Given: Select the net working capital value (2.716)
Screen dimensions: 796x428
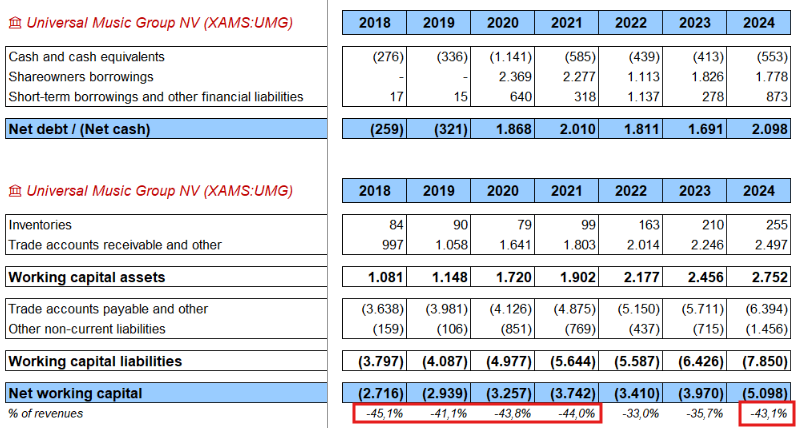Looking at the screenshot, I should (x=381, y=393).
